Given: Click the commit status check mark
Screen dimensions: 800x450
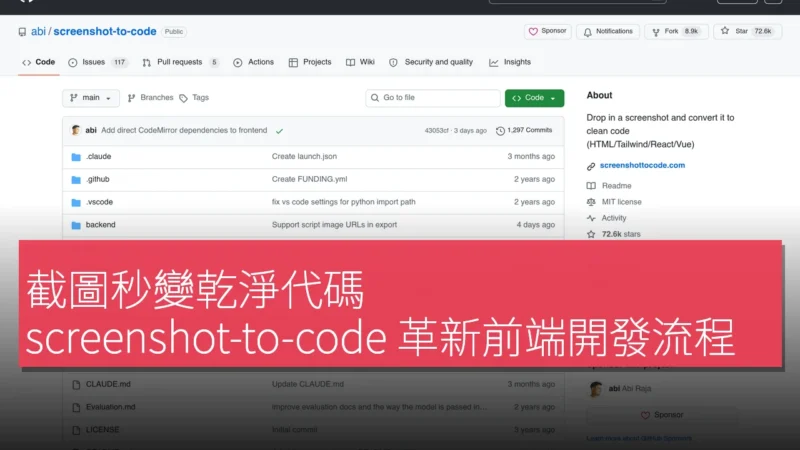Looking at the screenshot, I should 279,131.
